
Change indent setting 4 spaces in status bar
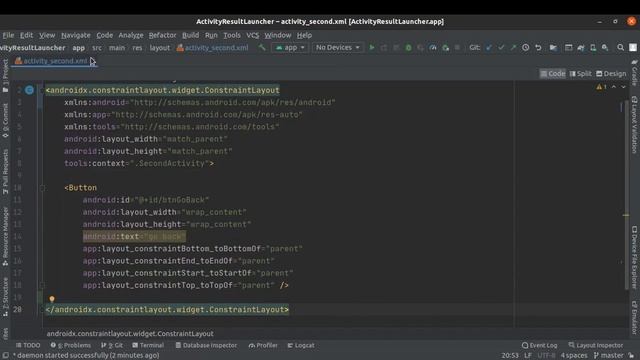pos(574,356)
